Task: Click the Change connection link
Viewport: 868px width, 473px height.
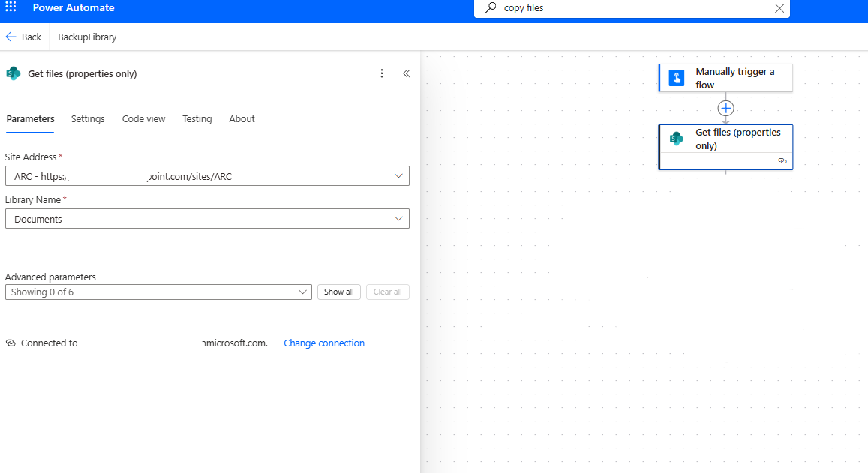Action: (x=324, y=343)
